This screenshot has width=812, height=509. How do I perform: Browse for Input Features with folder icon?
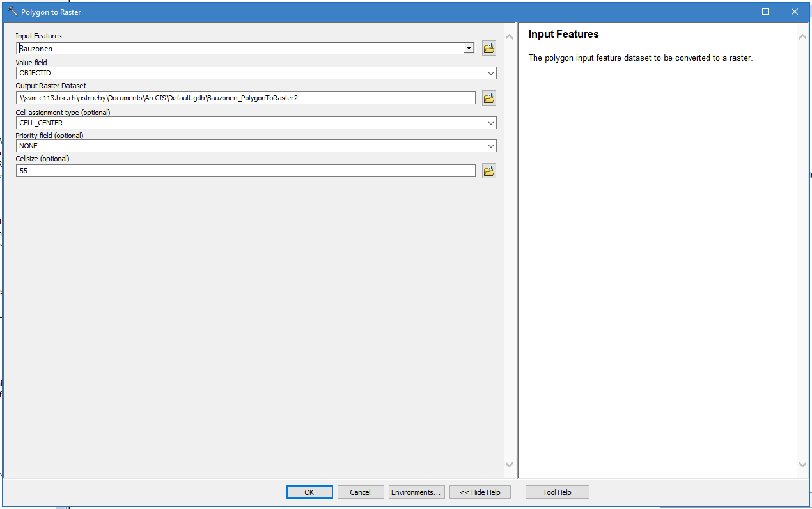[x=489, y=49]
